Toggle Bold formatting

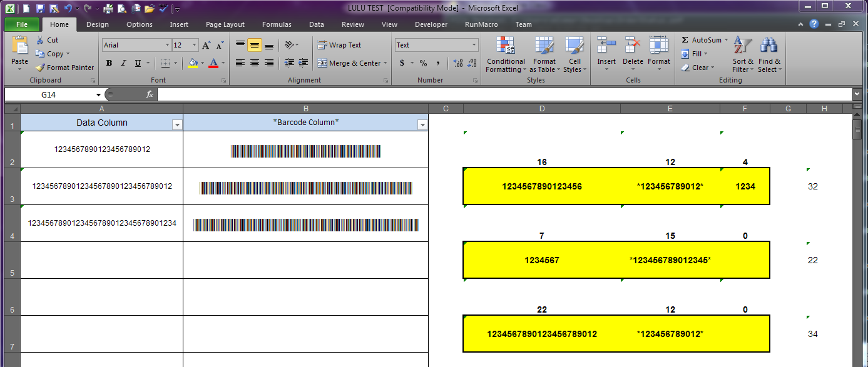(x=109, y=63)
